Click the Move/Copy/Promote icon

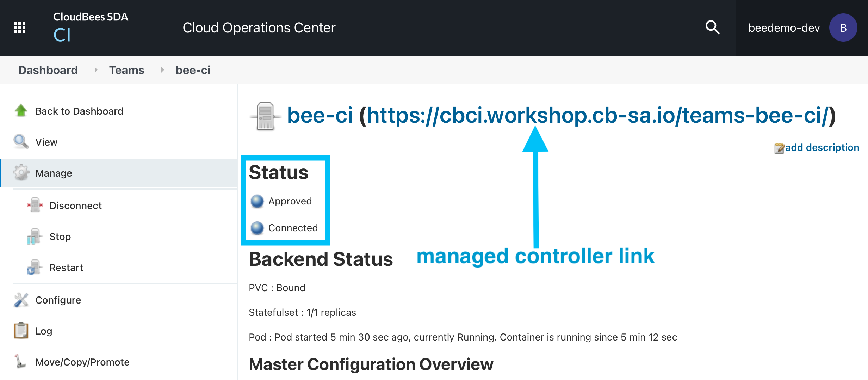pyautogui.click(x=20, y=362)
